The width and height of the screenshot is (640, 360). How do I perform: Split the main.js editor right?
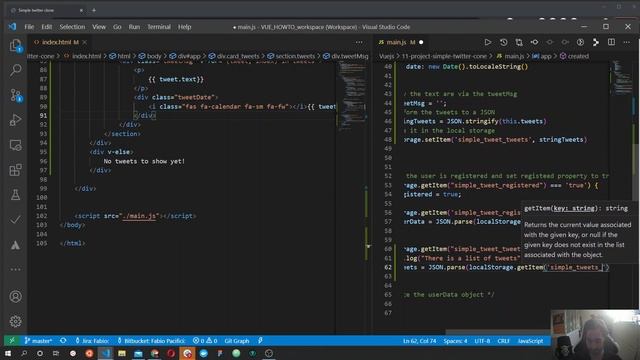(611, 42)
